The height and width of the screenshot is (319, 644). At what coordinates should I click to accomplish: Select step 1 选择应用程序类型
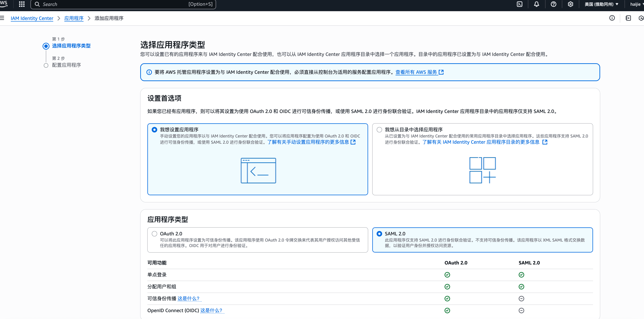coord(71,46)
